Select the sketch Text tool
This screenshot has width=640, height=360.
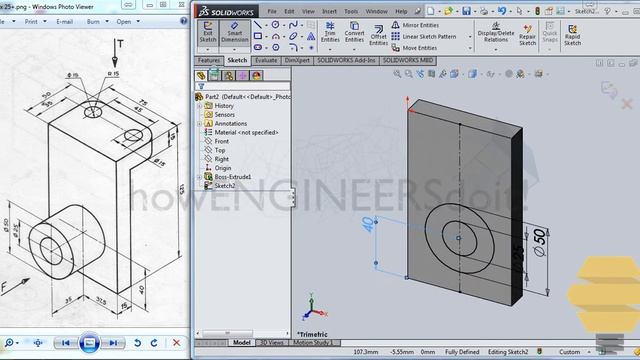(x=311, y=36)
